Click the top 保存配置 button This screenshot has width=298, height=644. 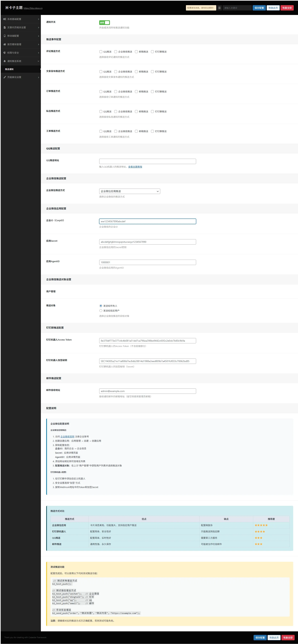tap(259, 8)
